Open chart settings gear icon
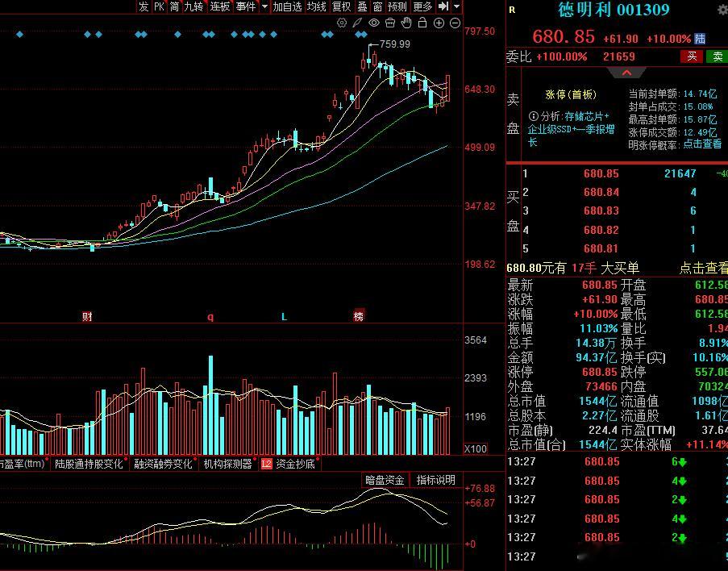The image size is (728, 571). 342,23
